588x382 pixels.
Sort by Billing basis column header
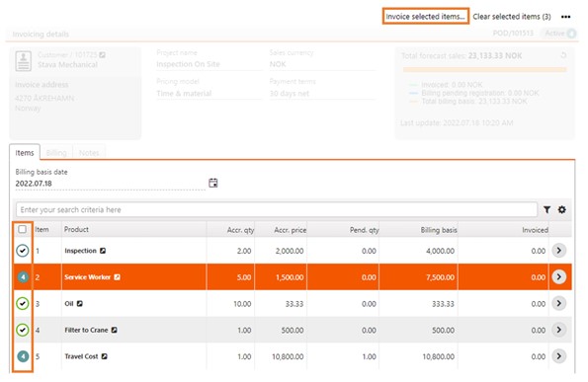[439, 230]
